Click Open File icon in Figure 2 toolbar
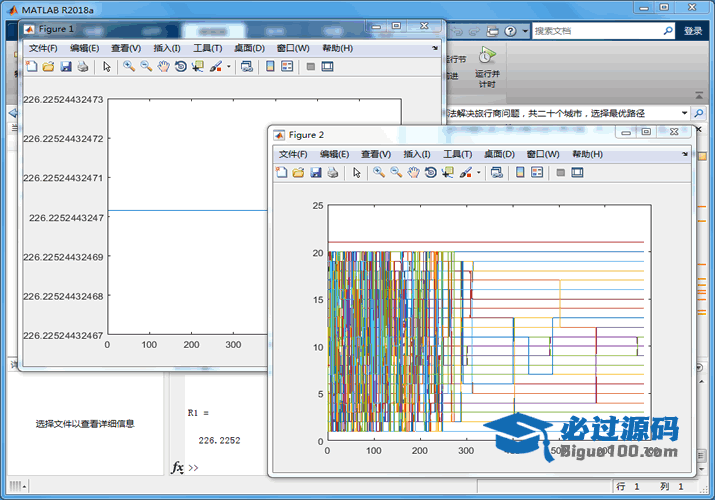715x500 pixels. pyautogui.click(x=298, y=172)
